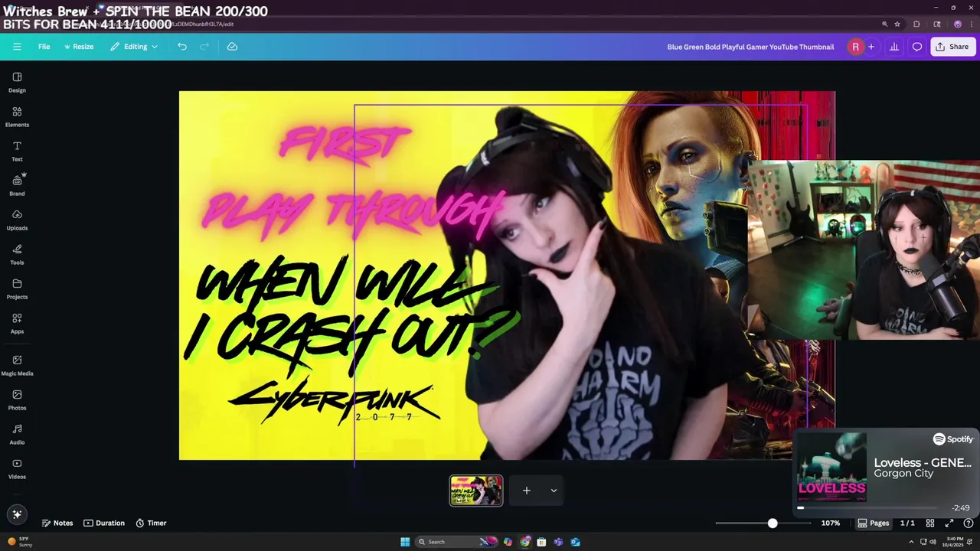Select the Text tool in sidebar
This screenshot has height=551, width=980.
[x=17, y=152]
